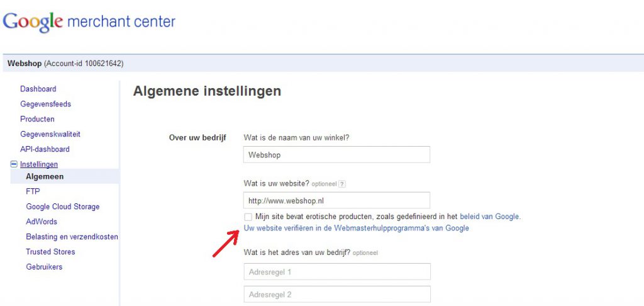This screenshot has height=306, width=644.
Task: Tick the erotische producten checkbox
Action: click(248, 217)
